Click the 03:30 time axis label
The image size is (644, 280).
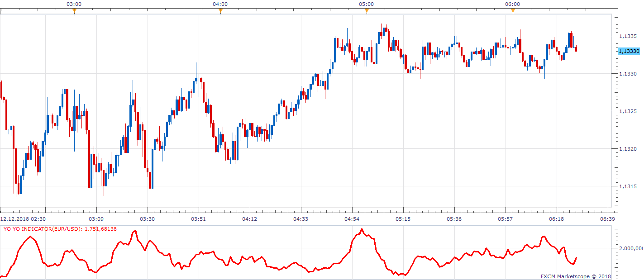pyautogui.click(x=147, y=219)
